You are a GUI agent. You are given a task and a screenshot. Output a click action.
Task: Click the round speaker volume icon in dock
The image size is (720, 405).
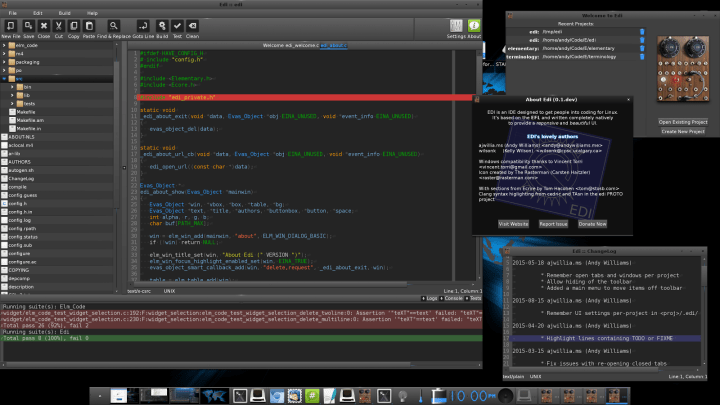[506, 395]
